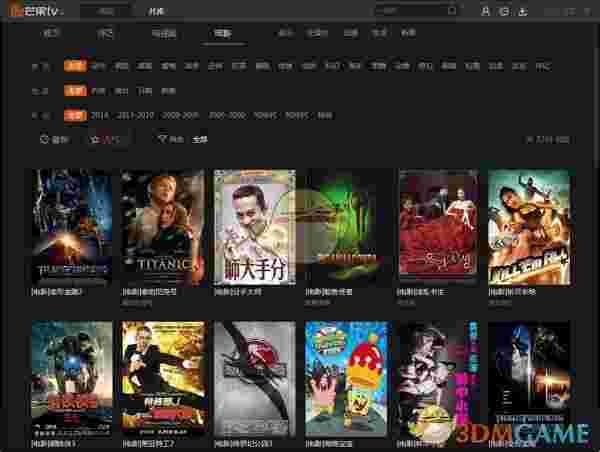Click the clock icon for newest sorting
Image resolution: width=600 pixels, height=452 pixels.
coord(44,139)
